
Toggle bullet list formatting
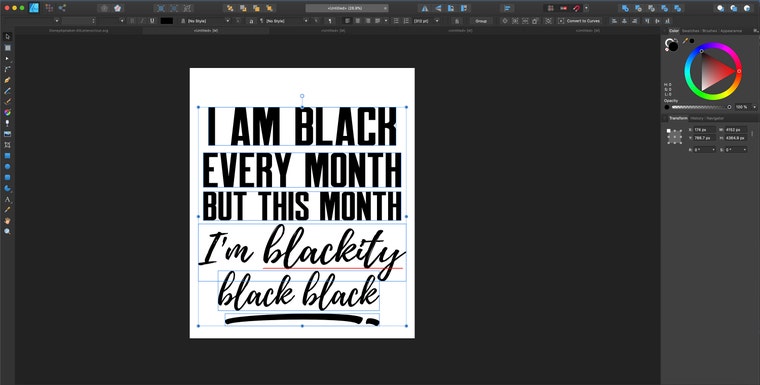tap(396, 21)
